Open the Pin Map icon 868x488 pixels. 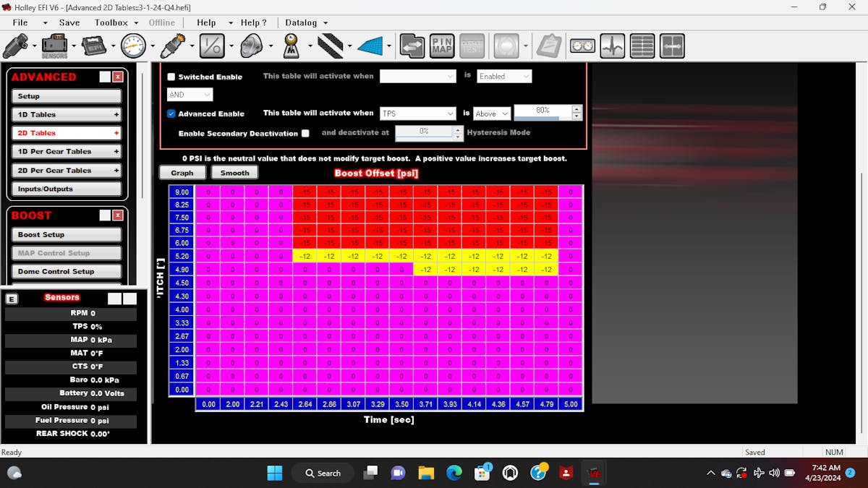(x=442, y=46)
